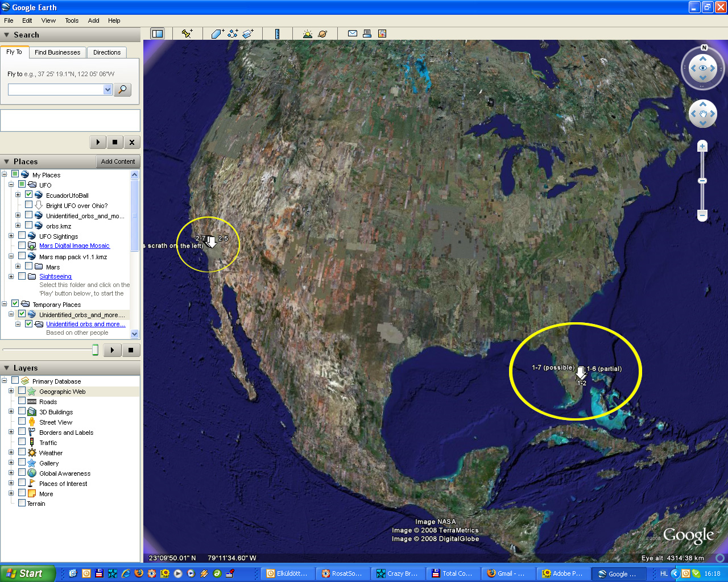Uncheck the Temporary Places checkbox
Image resolution: width=728 pixels, height=582 pixels.
pyautogui.click(x=15, y=304)
